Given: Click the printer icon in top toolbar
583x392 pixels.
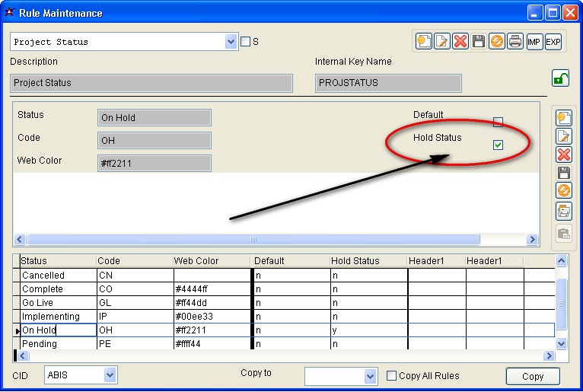Looking at the screenshot, I should tap(515, 41).
